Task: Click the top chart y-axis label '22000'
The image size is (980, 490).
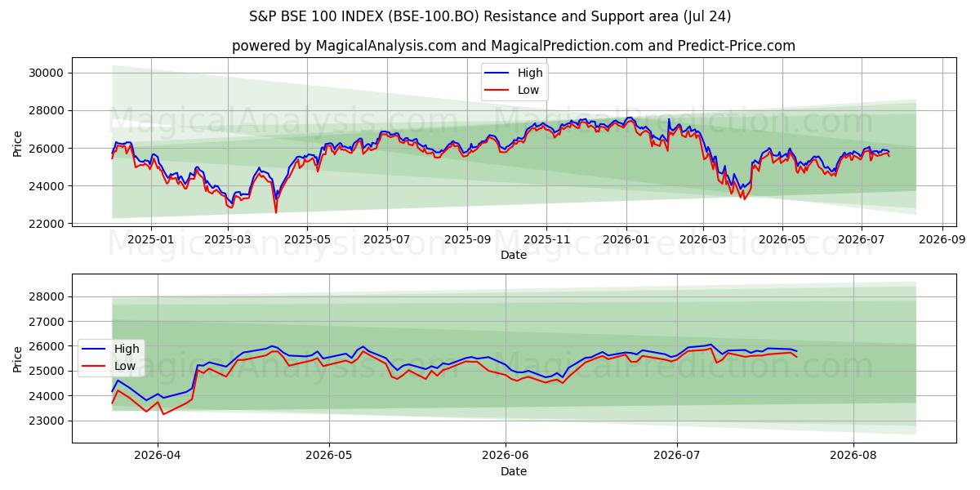Action: click(x=46, y=224)
